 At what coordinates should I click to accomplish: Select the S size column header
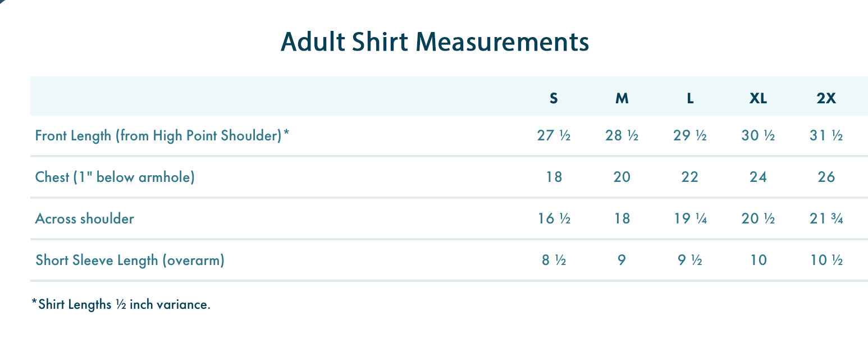(554, 99)
